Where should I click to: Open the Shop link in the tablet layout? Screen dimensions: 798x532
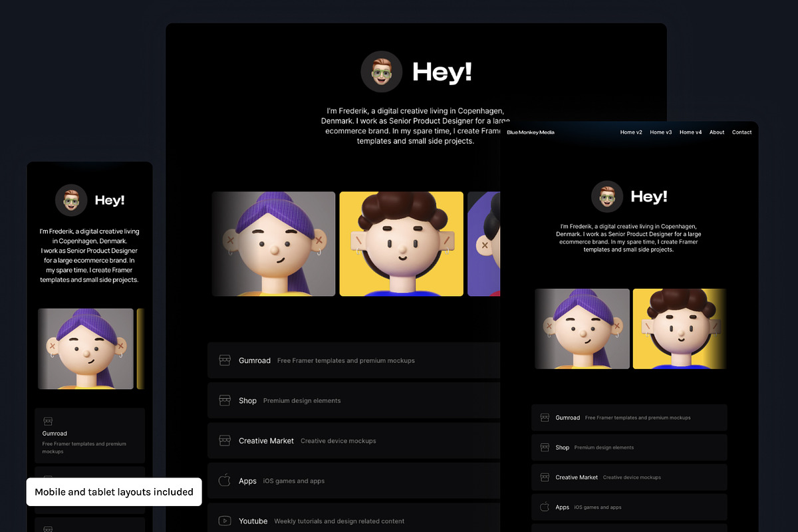[x=629, y=448]
